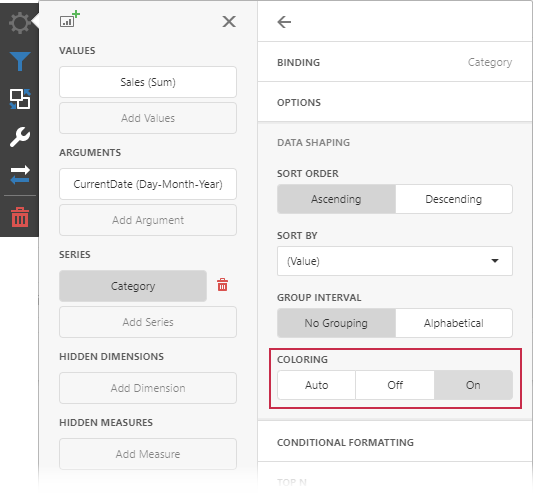Expand the Conditional Formatting section
This screenshot has height=494, width=533.
coord(395,442)
